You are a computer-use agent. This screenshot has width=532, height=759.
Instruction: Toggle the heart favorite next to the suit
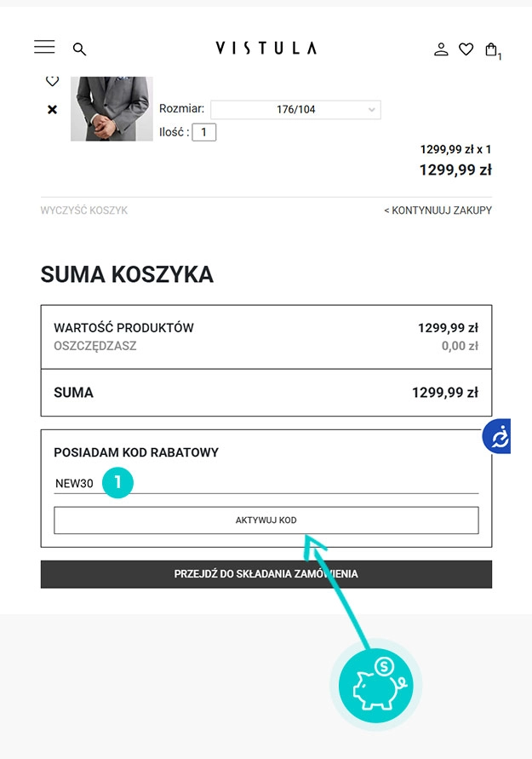(52, 80)
